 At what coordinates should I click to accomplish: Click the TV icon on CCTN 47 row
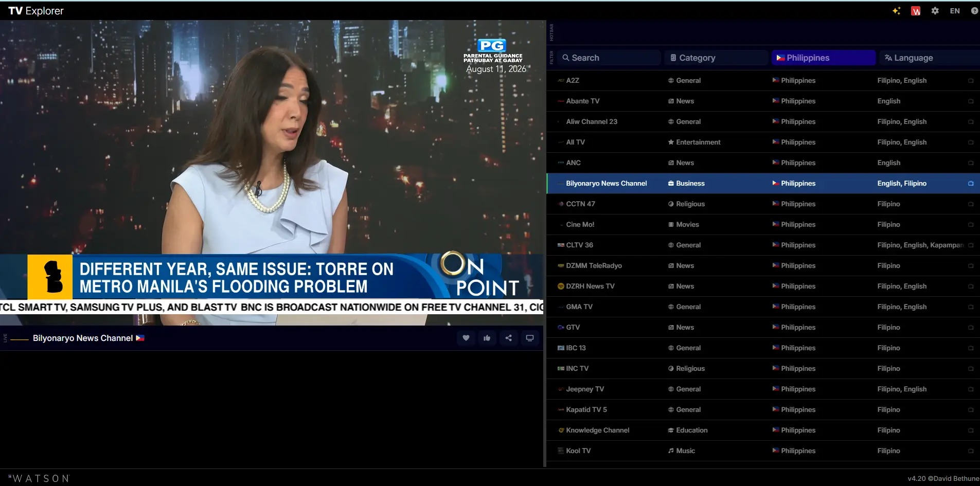click(x=971, y=204)
